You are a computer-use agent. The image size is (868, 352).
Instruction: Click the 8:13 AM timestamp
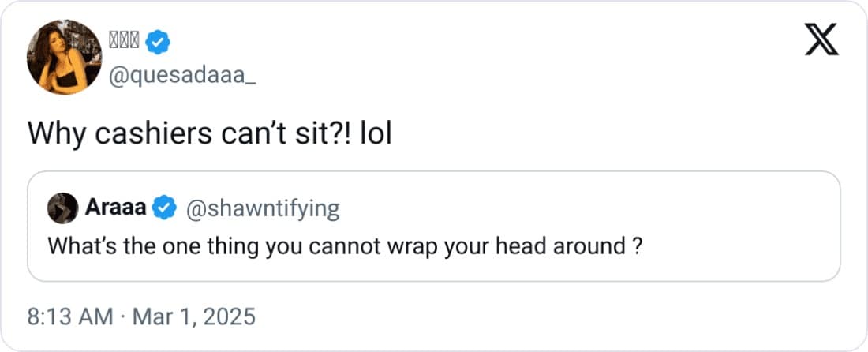[x=69, y=316]
